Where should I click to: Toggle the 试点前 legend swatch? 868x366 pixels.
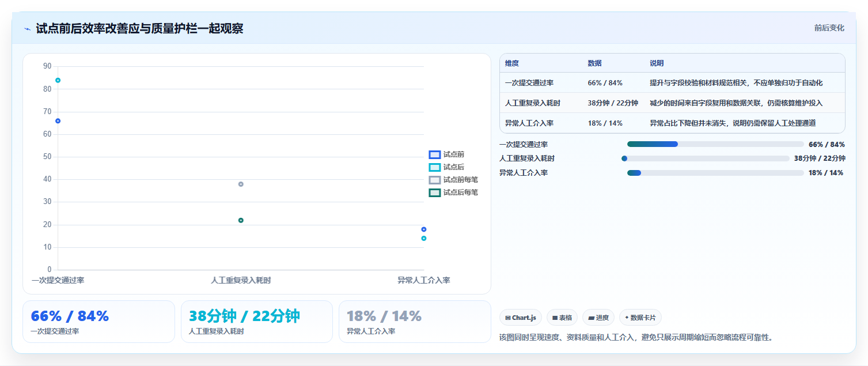coord(435,154)
